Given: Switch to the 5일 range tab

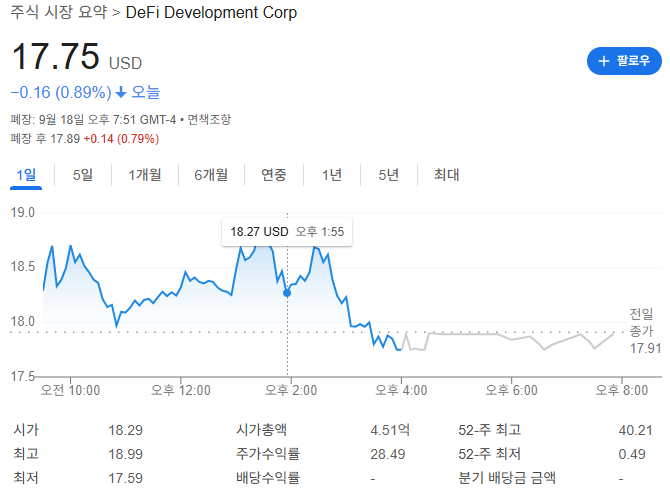Looking at the screenshot, I should click(82, 175).
